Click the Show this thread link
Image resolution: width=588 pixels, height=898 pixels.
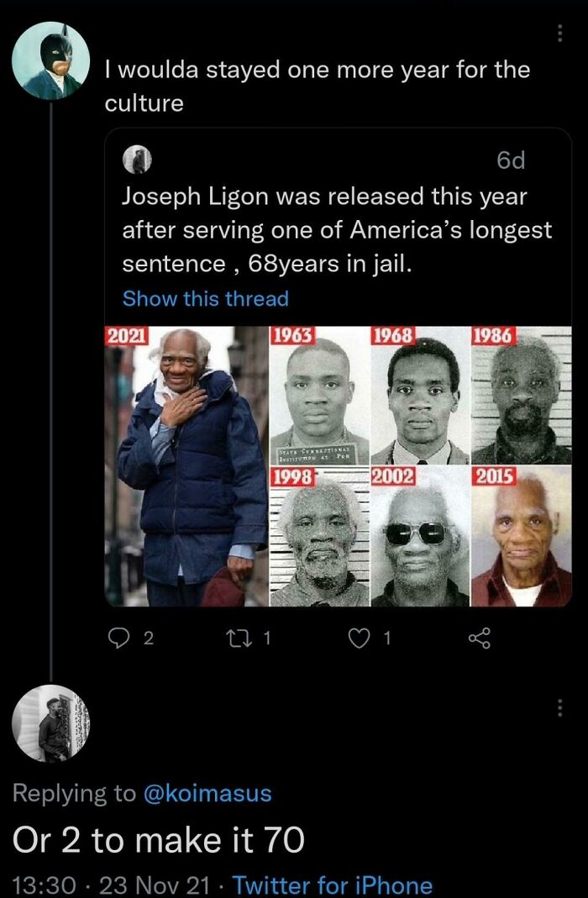[206, 298]
